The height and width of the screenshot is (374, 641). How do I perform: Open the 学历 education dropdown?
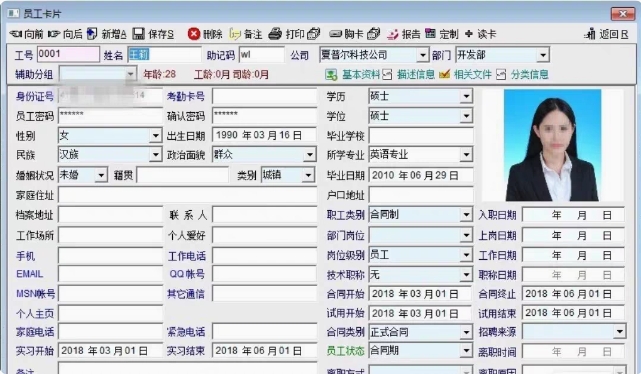click(466, 96)
